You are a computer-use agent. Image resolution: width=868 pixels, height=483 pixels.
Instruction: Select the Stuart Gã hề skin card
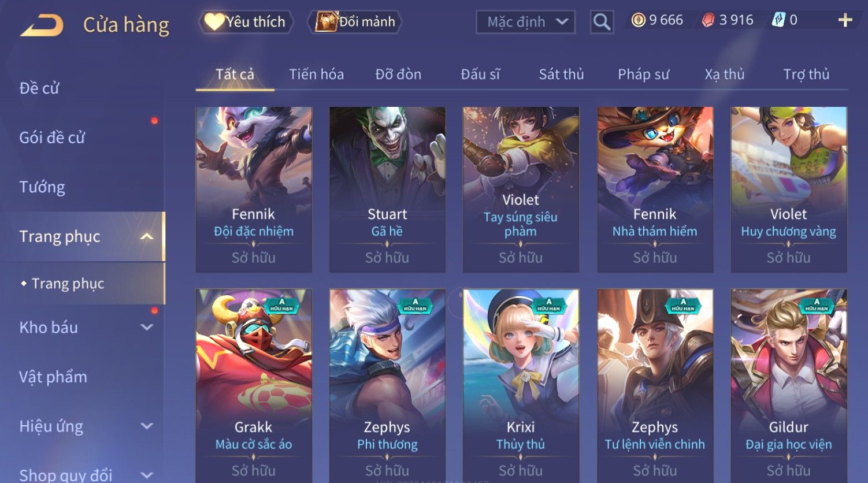pyautogui.click(x=387, y=190)
